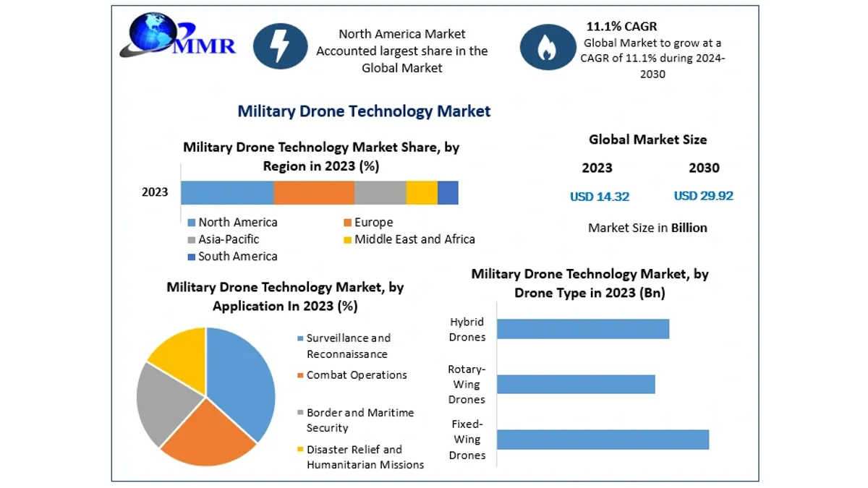The height and width of the screenshot is (488, 868).
Task: Click the lightning bolt circle icon
Action: tap(280, 46)
